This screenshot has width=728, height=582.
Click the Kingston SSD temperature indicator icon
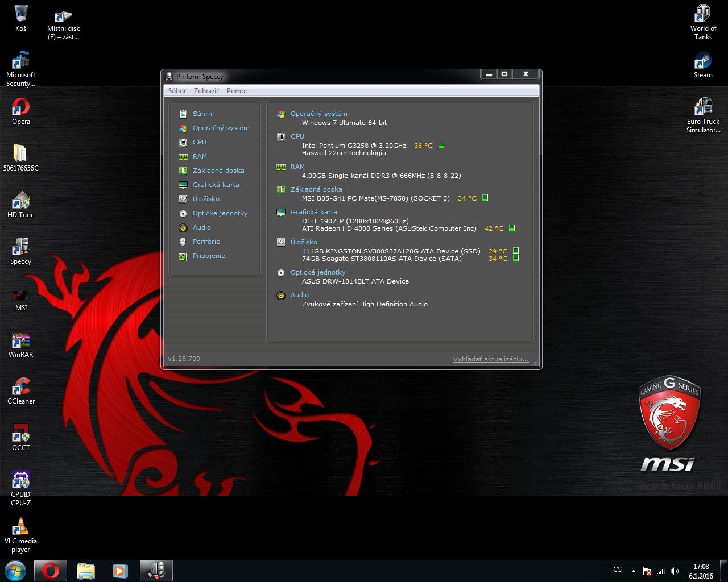point(516,251)
